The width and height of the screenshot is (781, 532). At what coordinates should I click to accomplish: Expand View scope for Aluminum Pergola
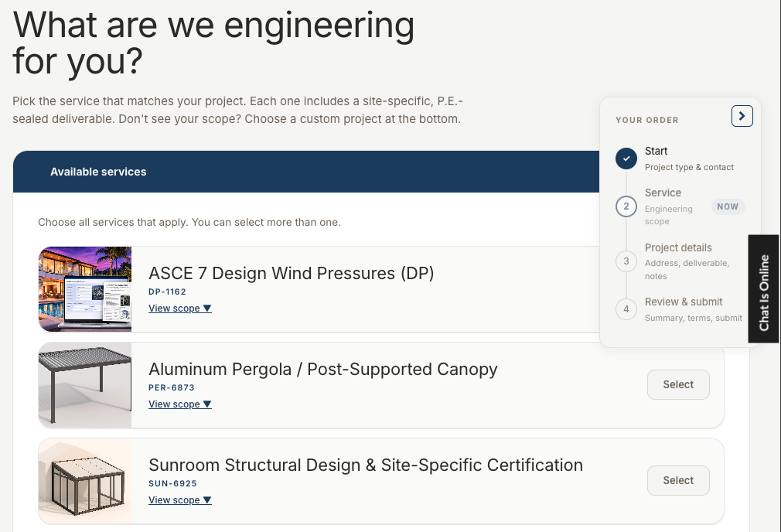tap(180, 404)
